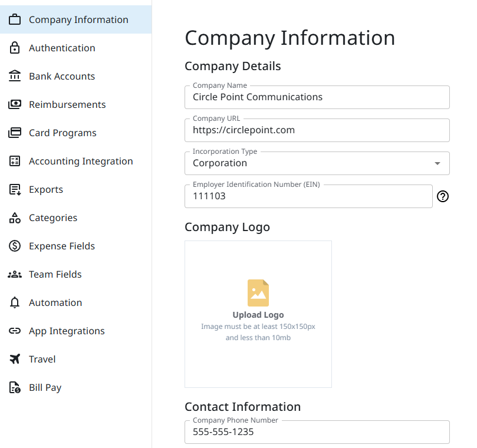
Task: Expand the Incorporation Type dropdown arrow
Action: click(x=437, y=163)
